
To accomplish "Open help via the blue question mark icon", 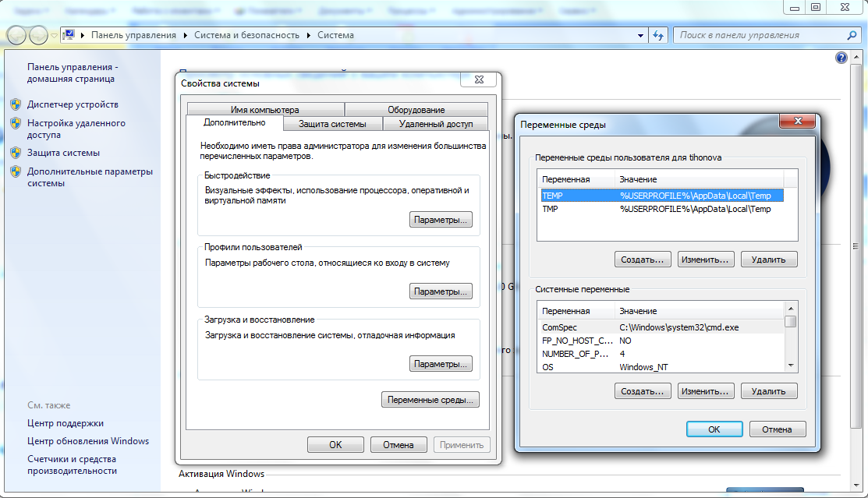I will (841, 58).
